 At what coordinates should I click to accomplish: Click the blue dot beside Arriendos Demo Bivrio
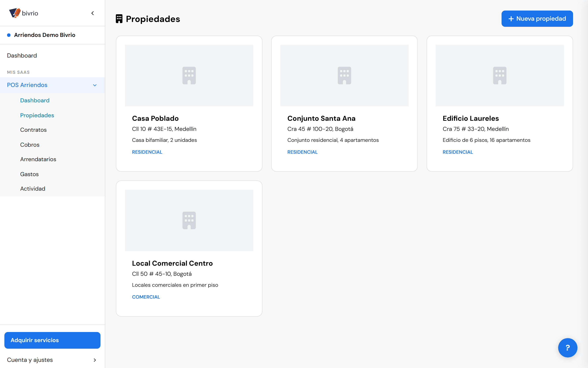click(x=9, y=35)
